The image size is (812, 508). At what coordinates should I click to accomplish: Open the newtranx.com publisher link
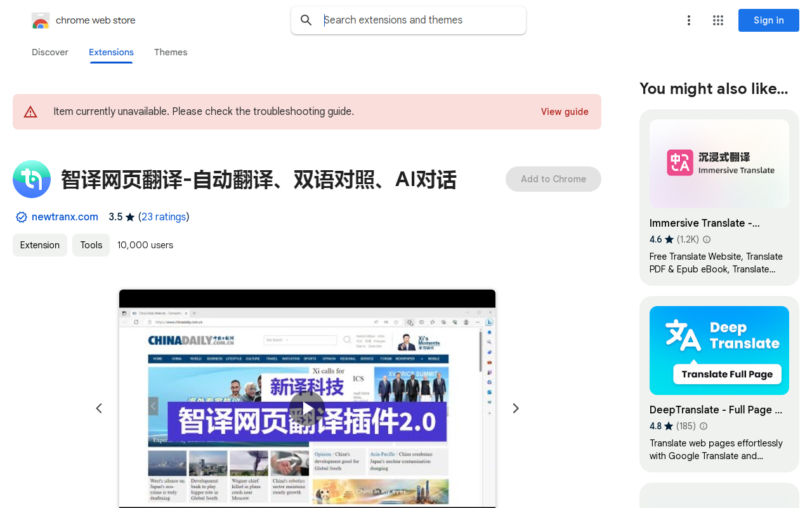[65, 217]
